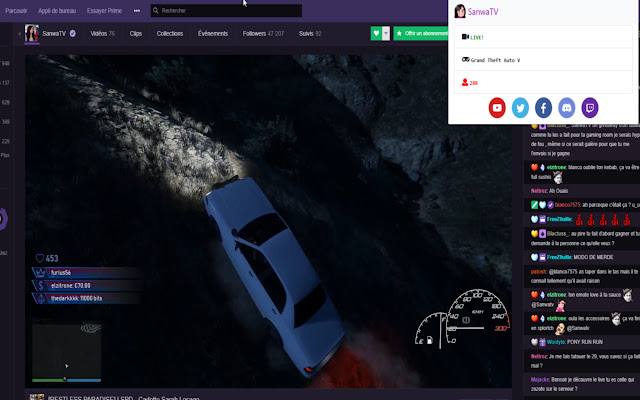Open the Followers tab
The height and width of the screenshot is (400, 640).
point(263,33)
